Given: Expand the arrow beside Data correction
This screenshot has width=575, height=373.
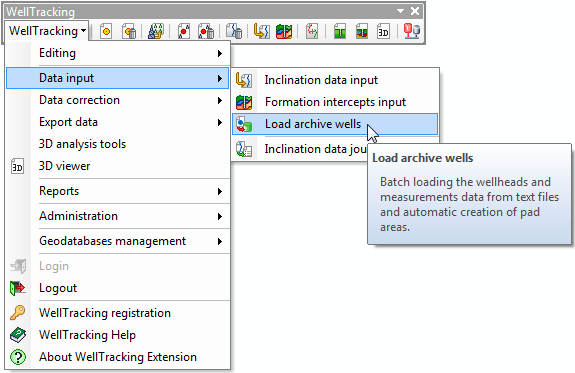Looking at the screenshot, I should [x=220, y=100].
